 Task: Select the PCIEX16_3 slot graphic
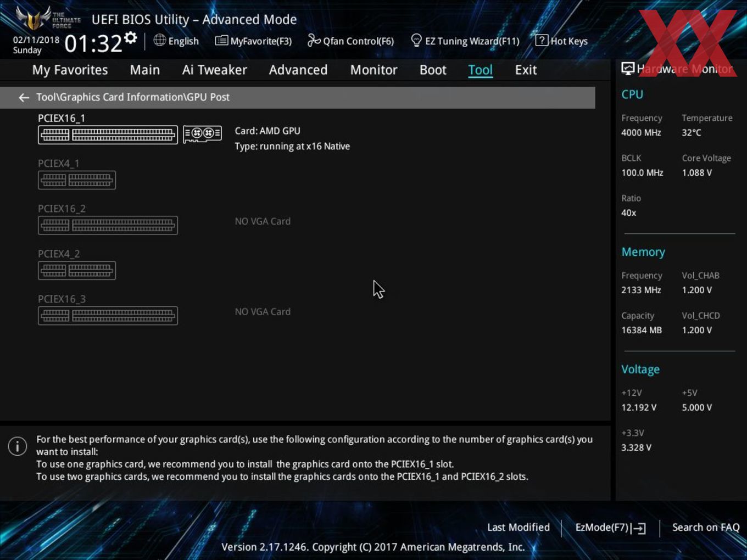click(108, 316)
